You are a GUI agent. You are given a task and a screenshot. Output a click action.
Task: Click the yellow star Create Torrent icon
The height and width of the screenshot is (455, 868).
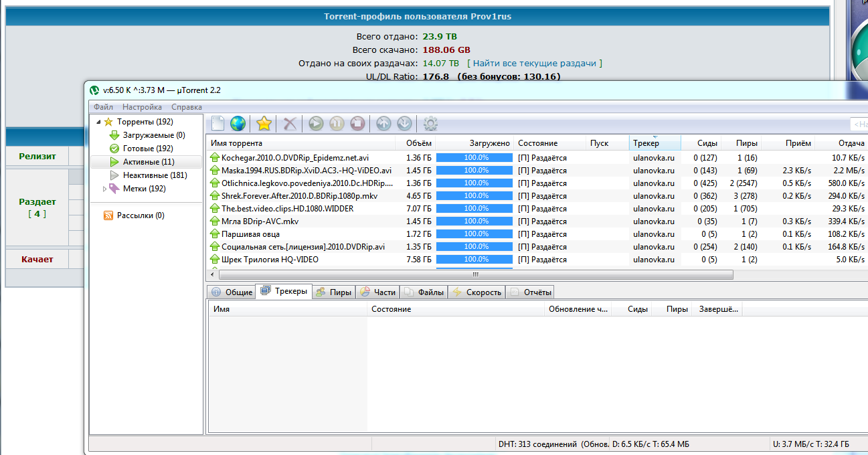(264, 124)
